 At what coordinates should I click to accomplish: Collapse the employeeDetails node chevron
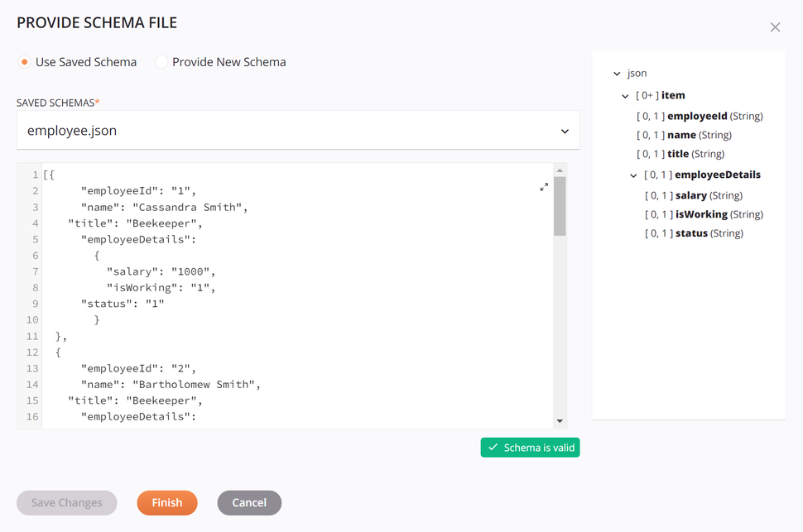[x=633, y=175]
